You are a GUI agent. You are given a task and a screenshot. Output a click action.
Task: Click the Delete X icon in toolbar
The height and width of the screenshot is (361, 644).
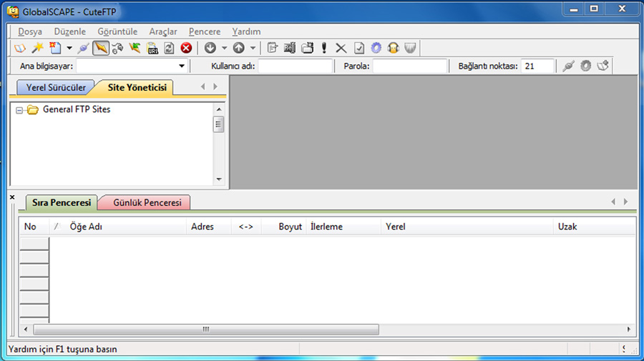[341, 48]
